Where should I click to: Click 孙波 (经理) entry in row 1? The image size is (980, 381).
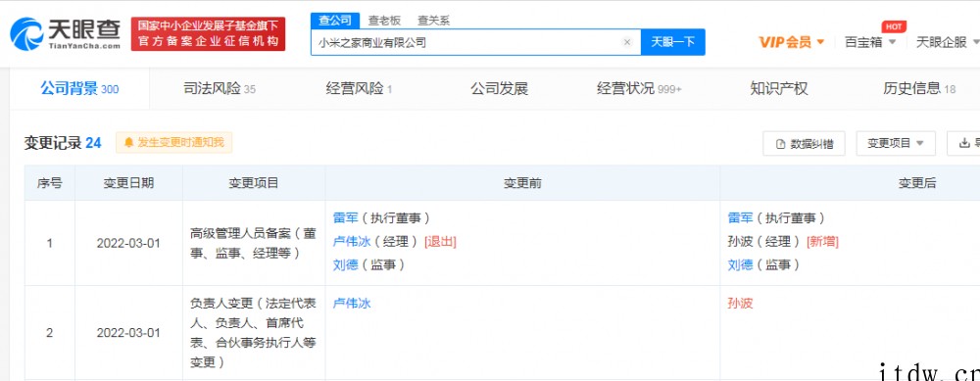(764, 241)
